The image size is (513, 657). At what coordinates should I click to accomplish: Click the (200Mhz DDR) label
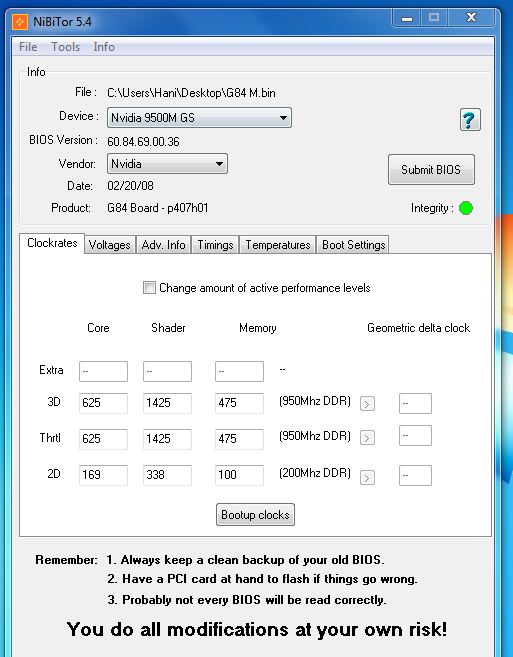[x=314, y=473]
